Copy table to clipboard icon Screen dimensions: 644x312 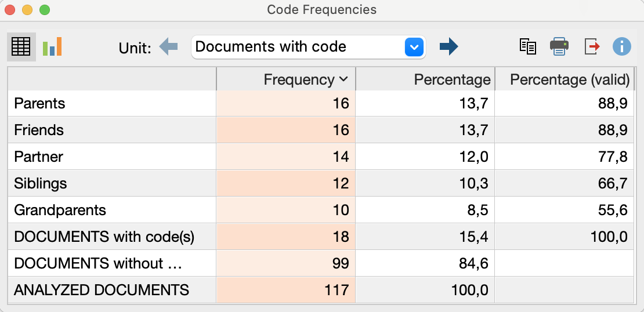click(528, 46)
